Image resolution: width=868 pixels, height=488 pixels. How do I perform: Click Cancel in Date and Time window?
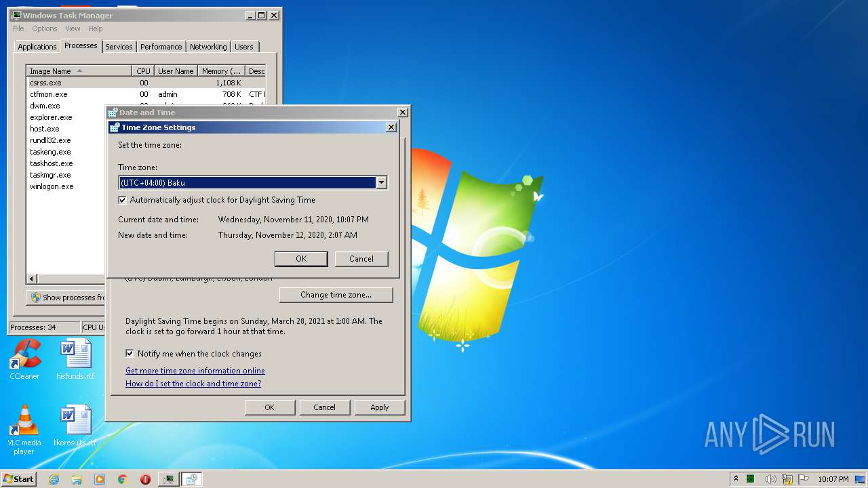pyautogui.click(x=324, y=407)
